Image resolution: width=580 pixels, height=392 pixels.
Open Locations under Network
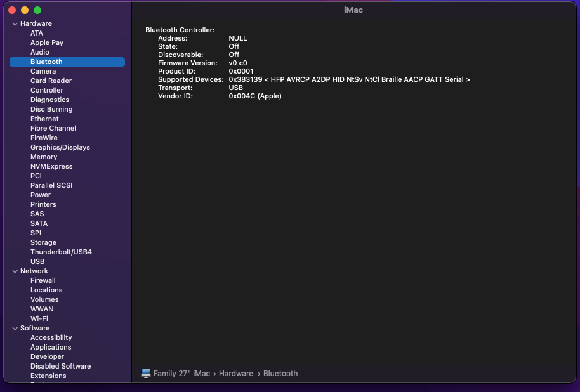(x=46, y=291)
